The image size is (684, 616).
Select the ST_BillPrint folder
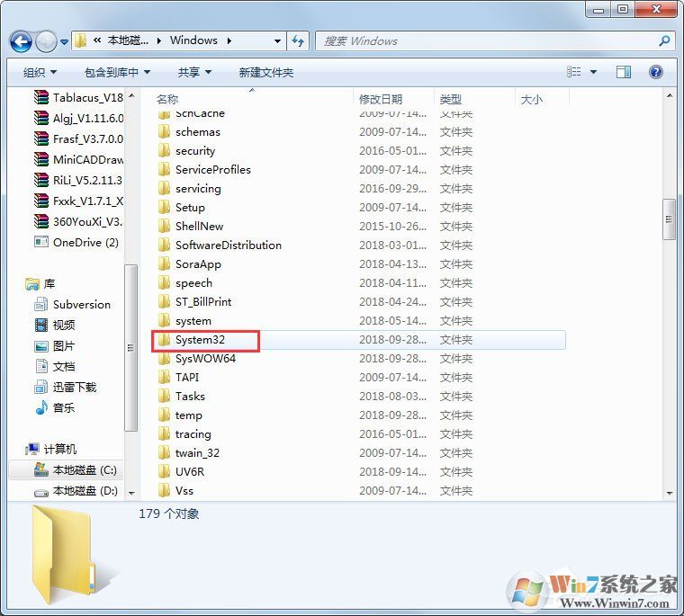(194, 301)
